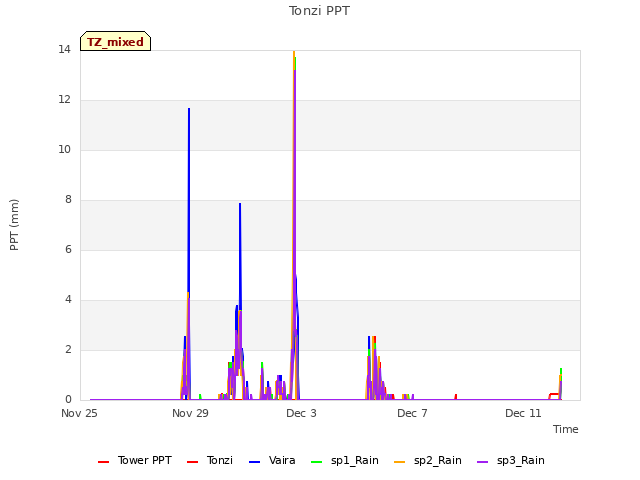Click the Nov 29 tick label

190,413
